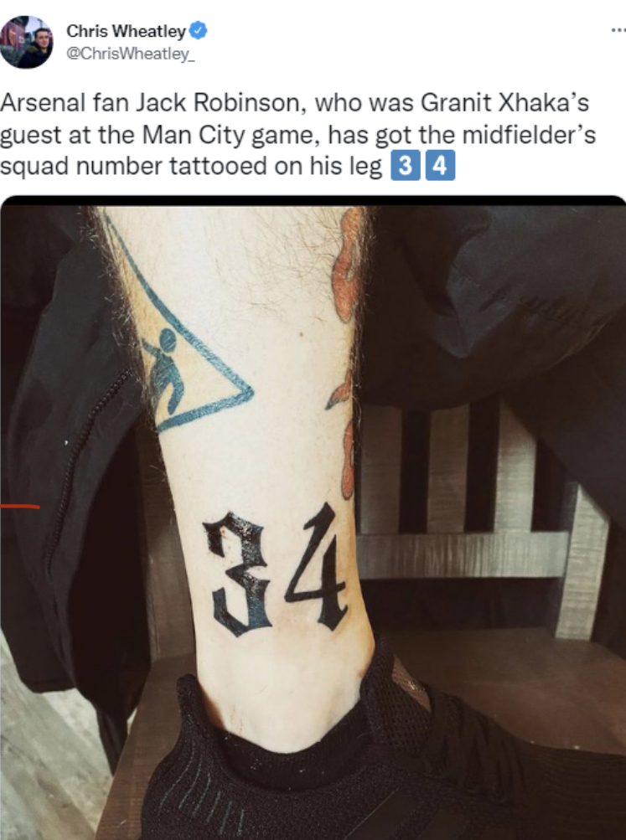
Task: Click "Jack Robinson" in the tweet text
Action: (220, 102)
